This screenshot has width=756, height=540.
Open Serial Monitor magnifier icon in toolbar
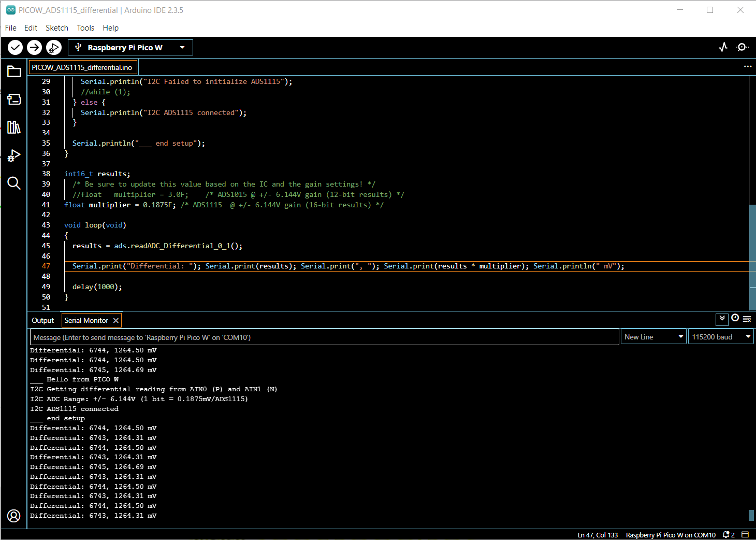[x=743, y=47]
